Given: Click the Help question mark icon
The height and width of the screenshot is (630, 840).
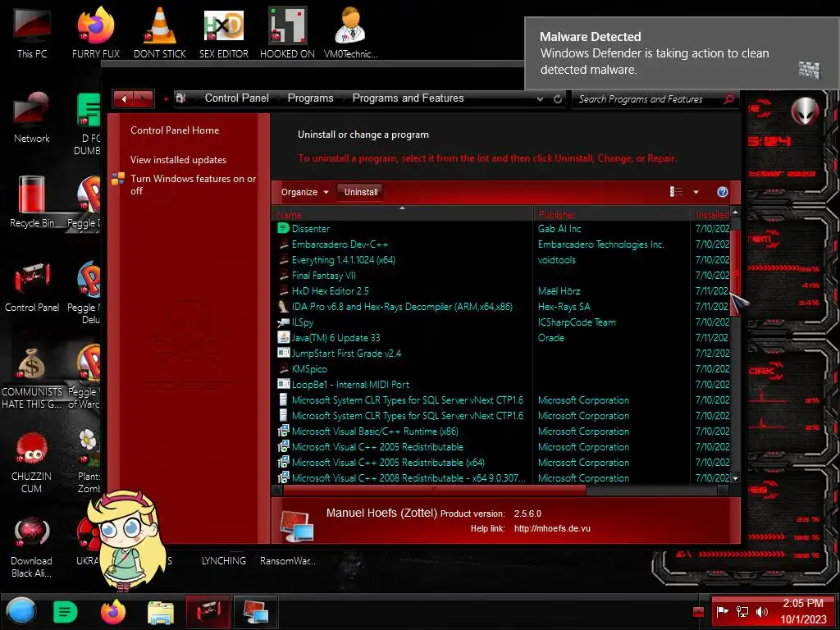Looking at the screenshot, I should 722,192.
